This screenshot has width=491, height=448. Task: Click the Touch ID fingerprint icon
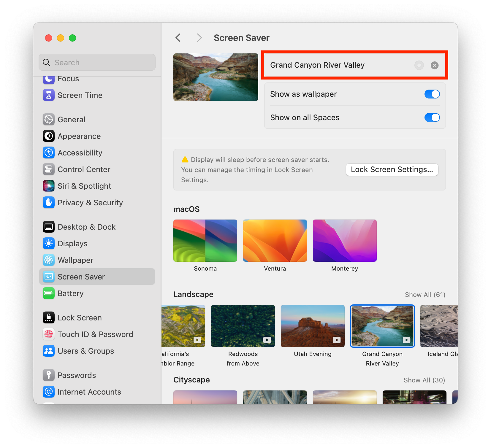coord(49,334)
